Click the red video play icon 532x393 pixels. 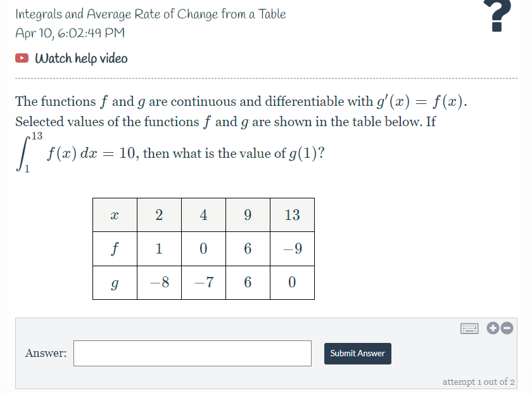point(21,58)
